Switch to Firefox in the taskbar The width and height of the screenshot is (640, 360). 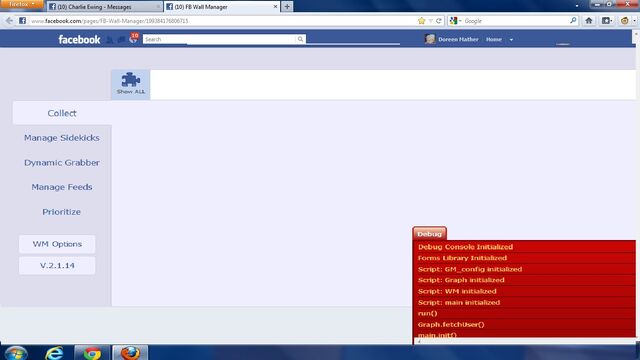(130, 353)
